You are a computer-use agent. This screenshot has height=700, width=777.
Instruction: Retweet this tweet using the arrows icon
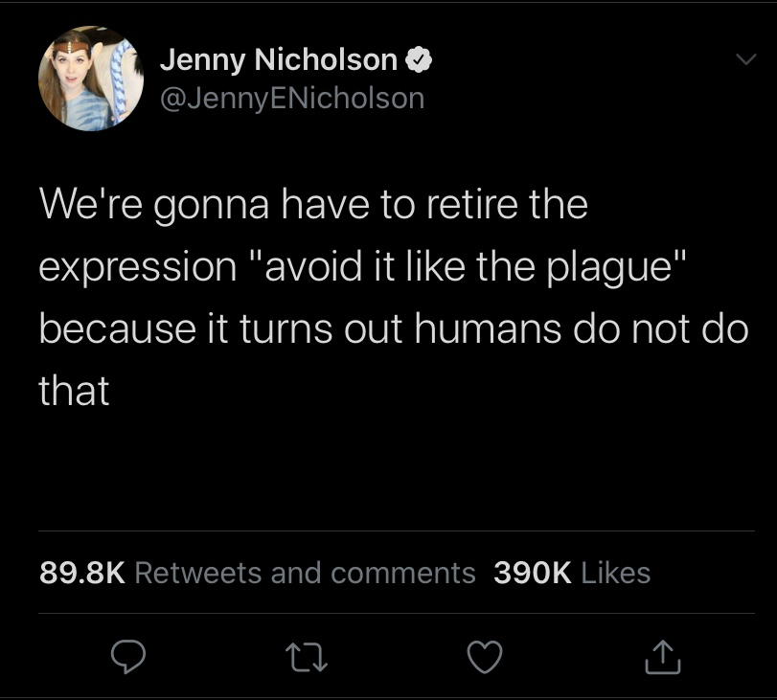tap(306, 658)
